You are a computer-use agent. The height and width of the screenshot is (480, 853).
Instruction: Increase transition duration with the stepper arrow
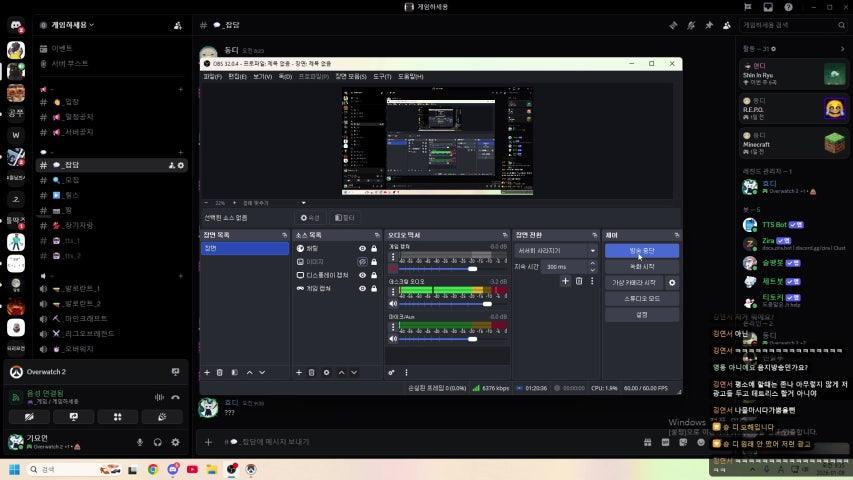coord(593,265)
